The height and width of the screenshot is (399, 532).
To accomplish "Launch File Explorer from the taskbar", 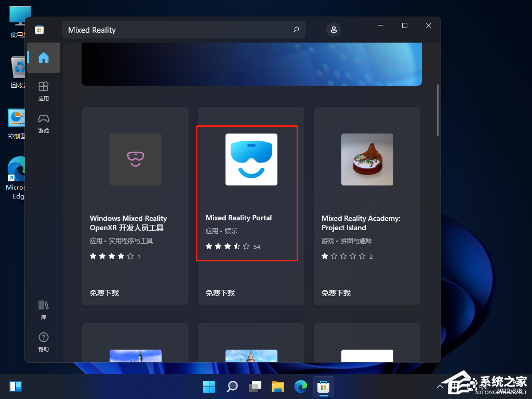I will tap(278, 387).
